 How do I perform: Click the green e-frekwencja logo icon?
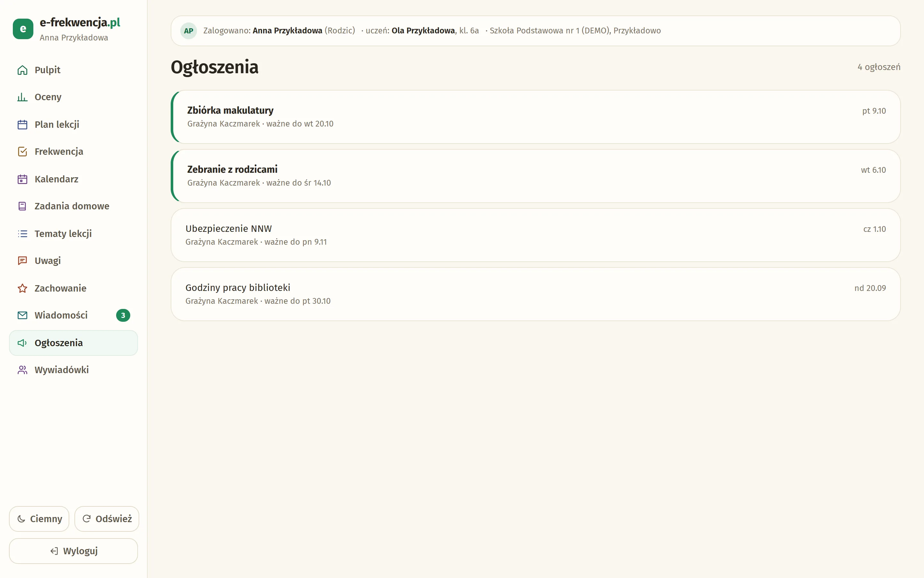pyautogui.click(x=23, y=29)
